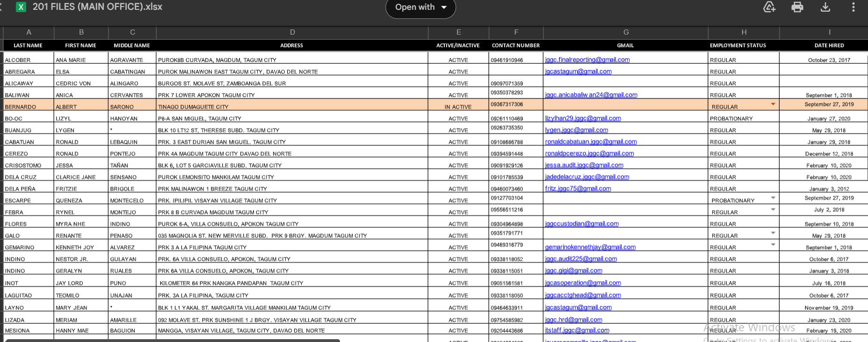Download the file with download icon
The height and width of the screenshot is (342, 868).
(x=825, y=7)
